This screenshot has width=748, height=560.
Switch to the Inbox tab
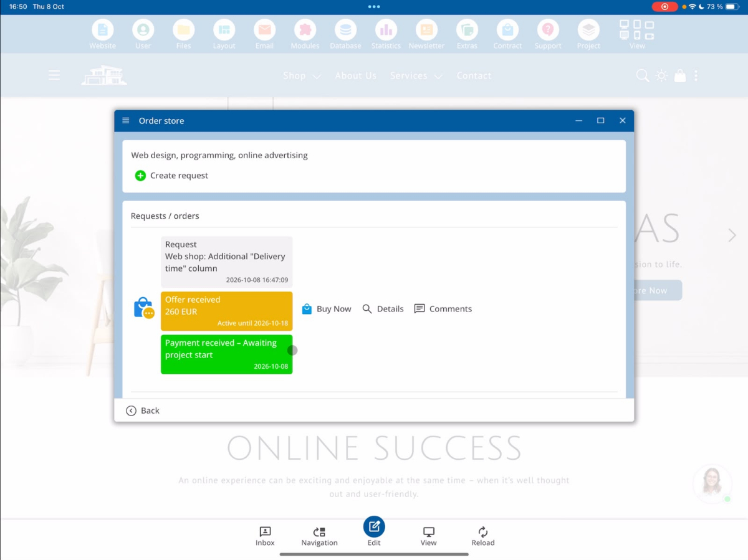[265, 536]
